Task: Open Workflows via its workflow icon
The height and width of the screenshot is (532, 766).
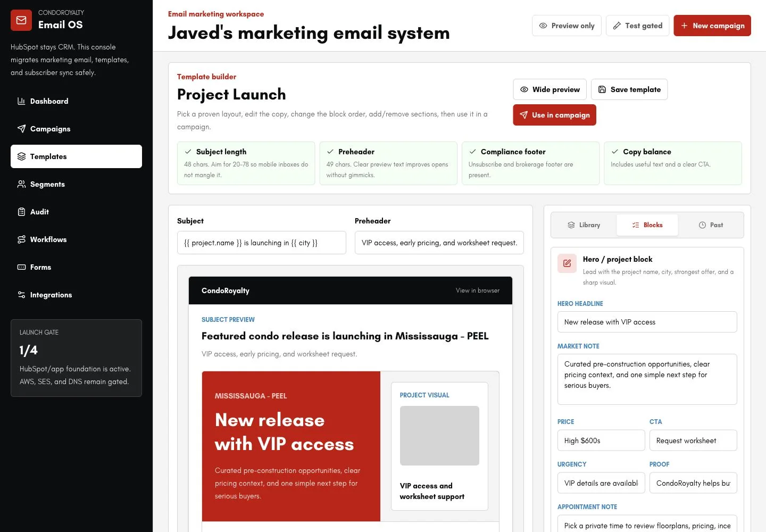Action: (x=21, y=239)
